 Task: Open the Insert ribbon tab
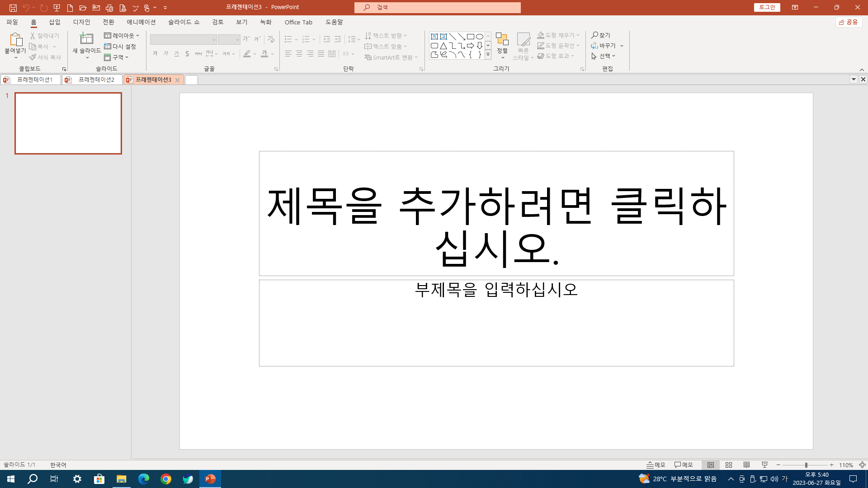coord(55,22)
